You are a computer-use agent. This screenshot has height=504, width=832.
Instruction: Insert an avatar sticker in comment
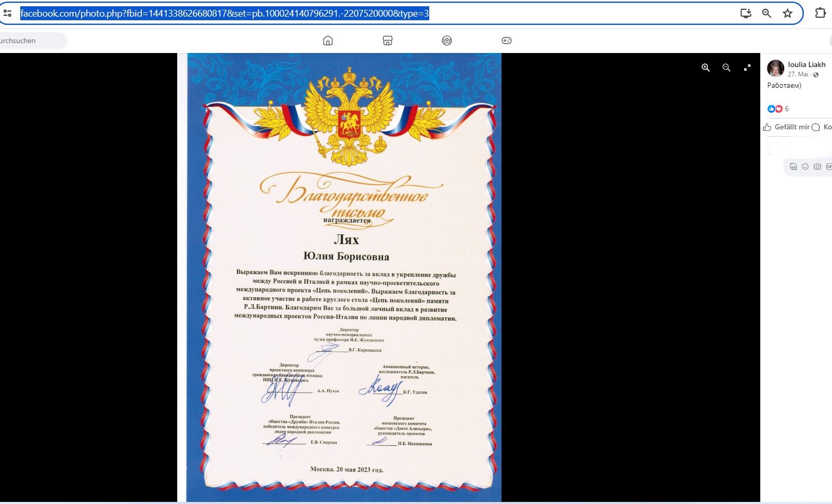click(x=793, y=167)
